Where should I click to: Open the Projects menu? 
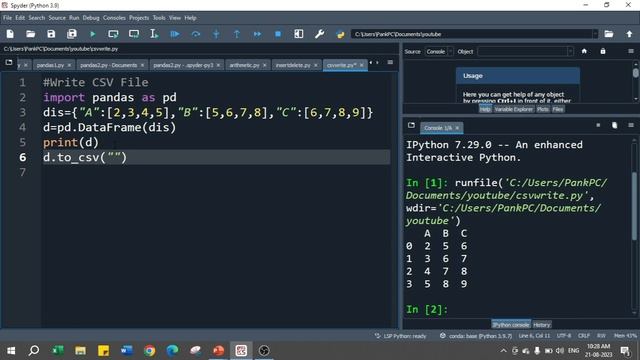(x=139, y=18)
